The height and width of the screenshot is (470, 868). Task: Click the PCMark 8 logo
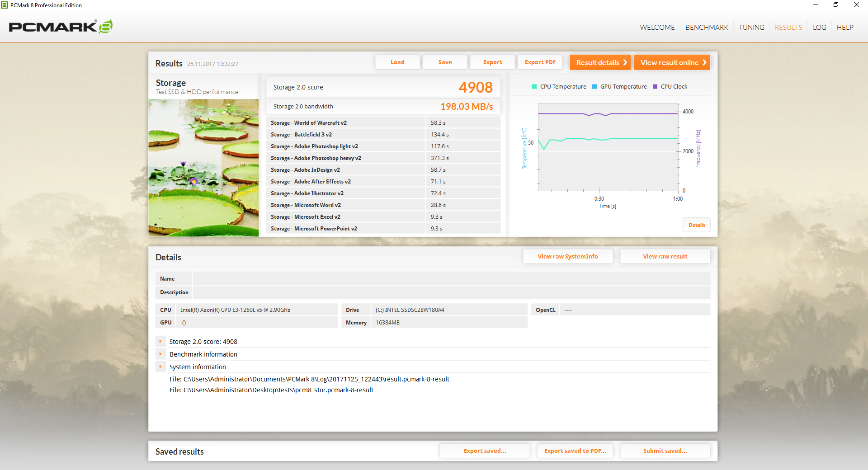point(61,27)
